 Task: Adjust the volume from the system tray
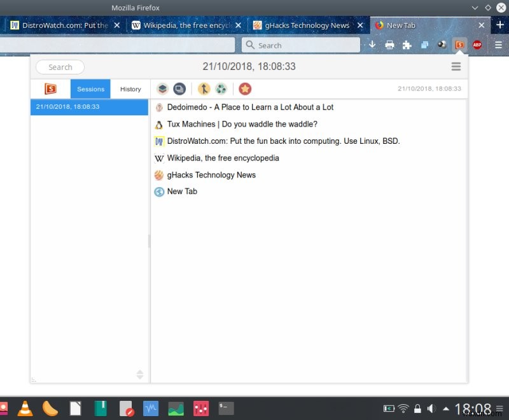(x=430, y=408)
